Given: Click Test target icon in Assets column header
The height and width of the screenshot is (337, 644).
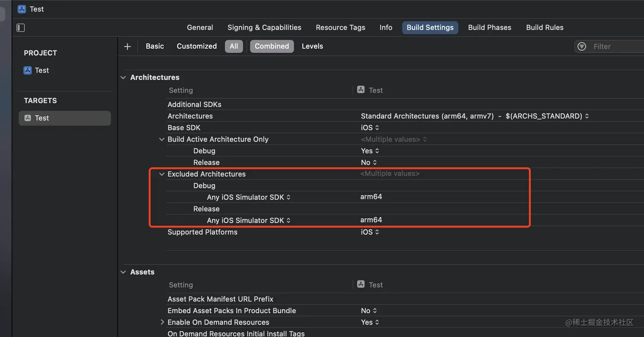Looking at the screenshot, I should click(x=361, y=284).
